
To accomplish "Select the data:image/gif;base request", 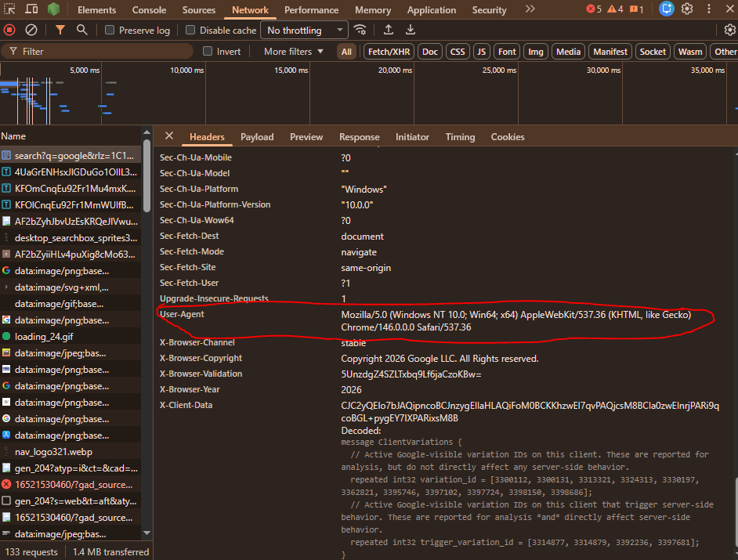I will pyautogui.click(x=71, y=304).
